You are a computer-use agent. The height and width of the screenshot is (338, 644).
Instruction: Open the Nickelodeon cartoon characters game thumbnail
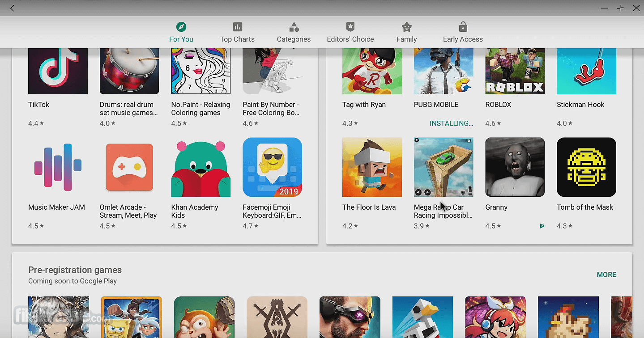pyautogui.click(x=132, y=317)
